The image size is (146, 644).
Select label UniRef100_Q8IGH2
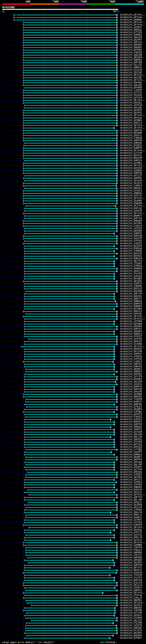coord(131,281)
